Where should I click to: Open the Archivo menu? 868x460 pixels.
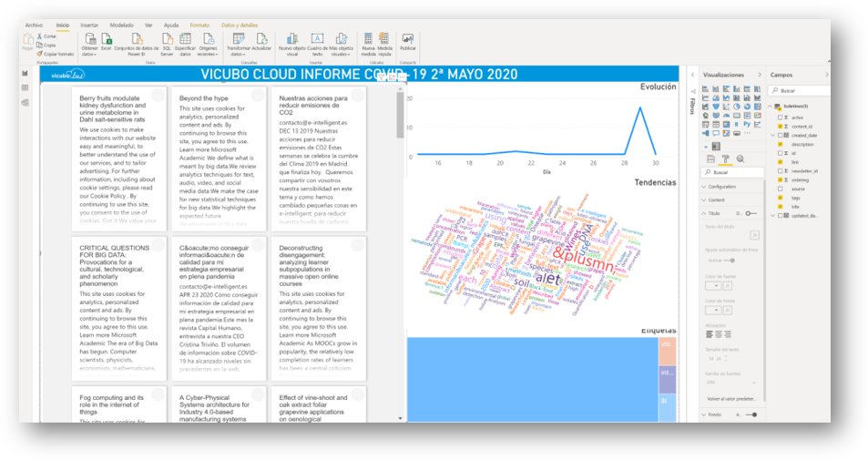34,26
